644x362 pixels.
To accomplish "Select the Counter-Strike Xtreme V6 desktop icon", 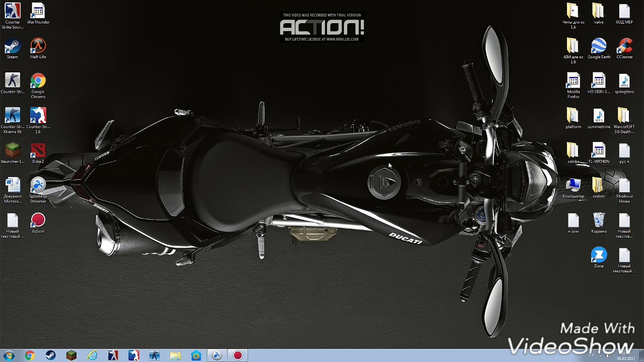I will pyautogui.click(x=13, y=121).
